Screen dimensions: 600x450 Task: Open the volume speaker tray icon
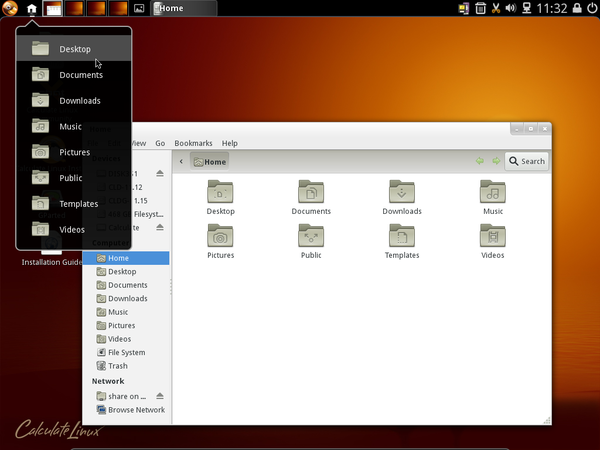click(511, 8)
